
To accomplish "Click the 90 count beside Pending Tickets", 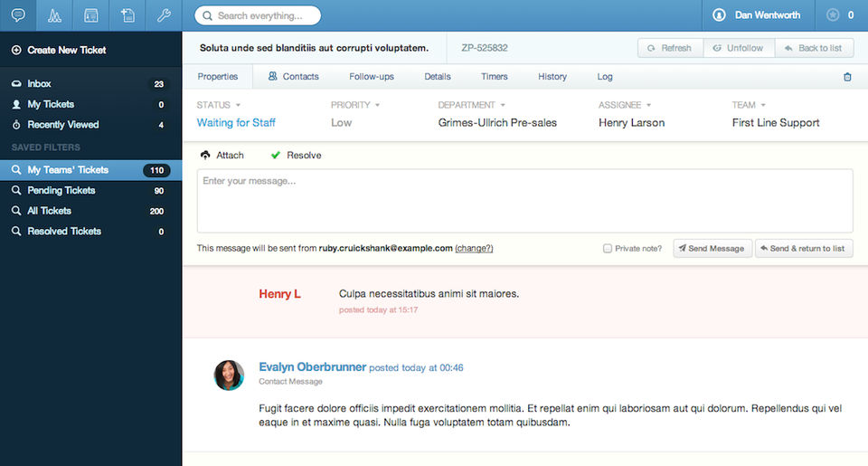I will pyautogui.click(x=159, y=191).
